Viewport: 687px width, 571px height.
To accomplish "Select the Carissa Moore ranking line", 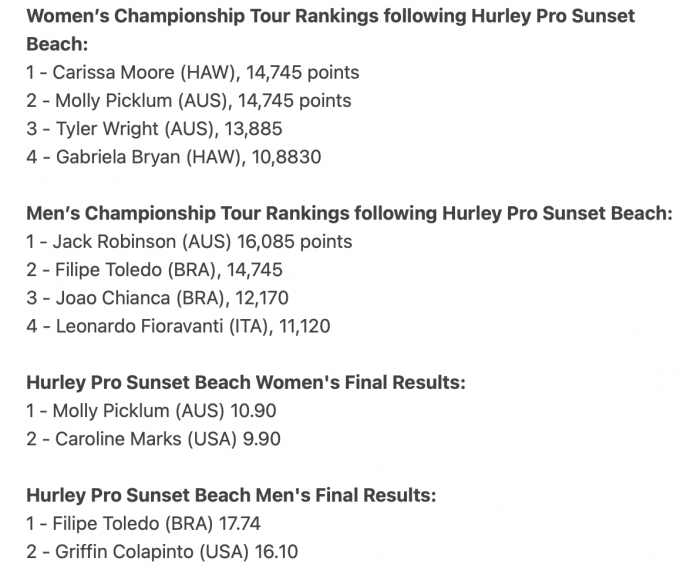I will coord(193,72).
